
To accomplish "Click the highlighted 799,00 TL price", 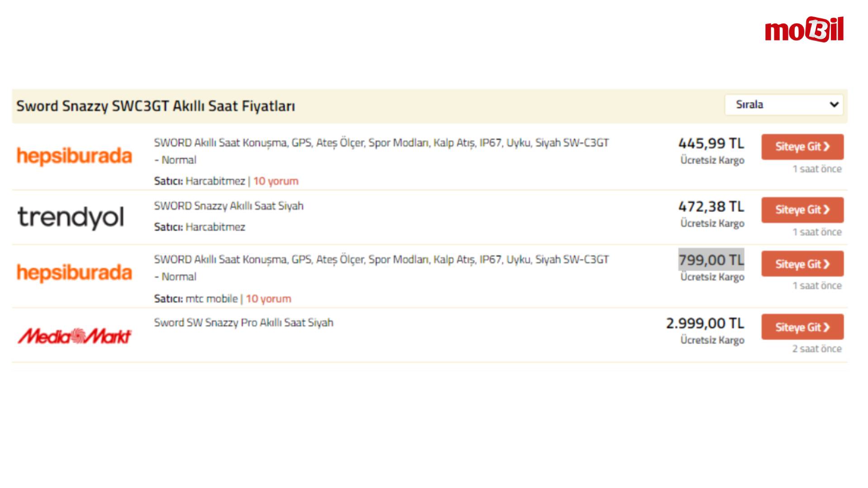I will point(711,260).
